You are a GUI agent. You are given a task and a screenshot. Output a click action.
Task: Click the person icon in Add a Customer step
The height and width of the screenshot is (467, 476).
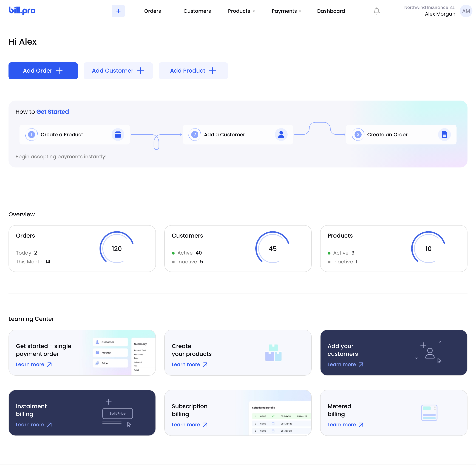[x=281, y=134]
